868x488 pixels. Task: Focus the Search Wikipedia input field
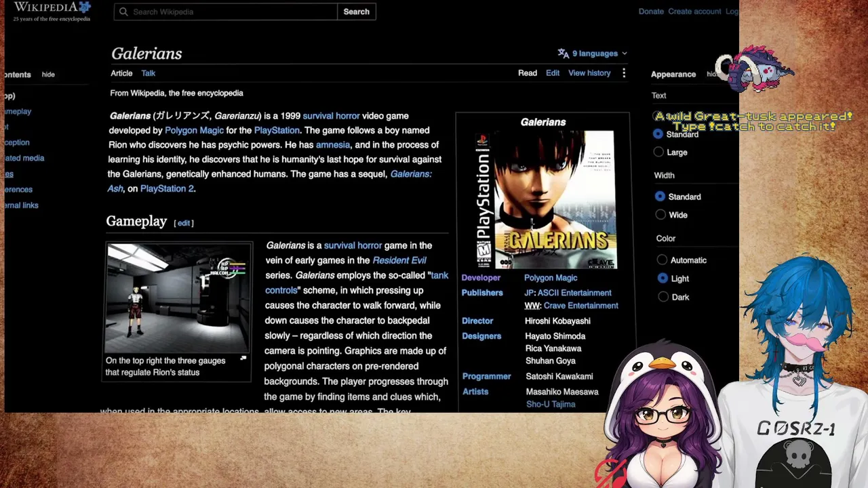point(225,12)
